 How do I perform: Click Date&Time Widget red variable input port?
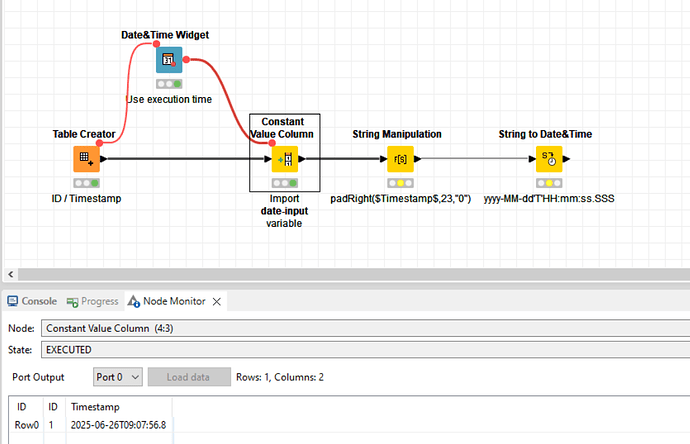point(156,44)
